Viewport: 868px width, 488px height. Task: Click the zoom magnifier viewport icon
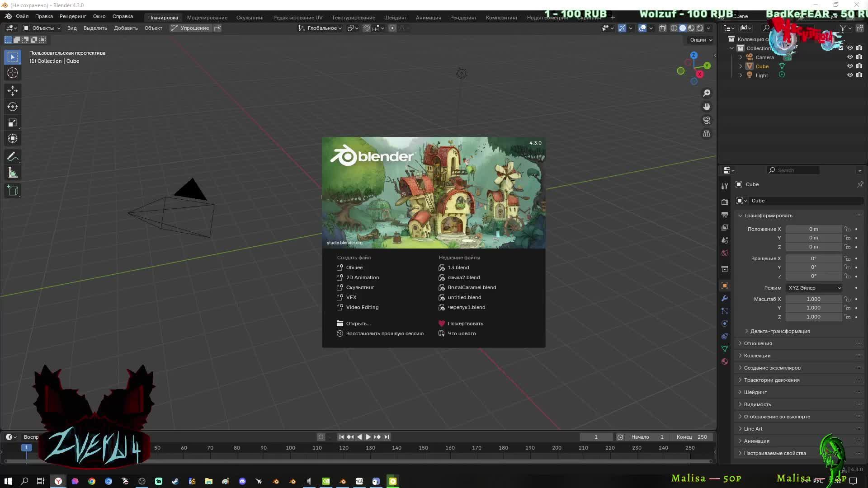click(707, 93)
